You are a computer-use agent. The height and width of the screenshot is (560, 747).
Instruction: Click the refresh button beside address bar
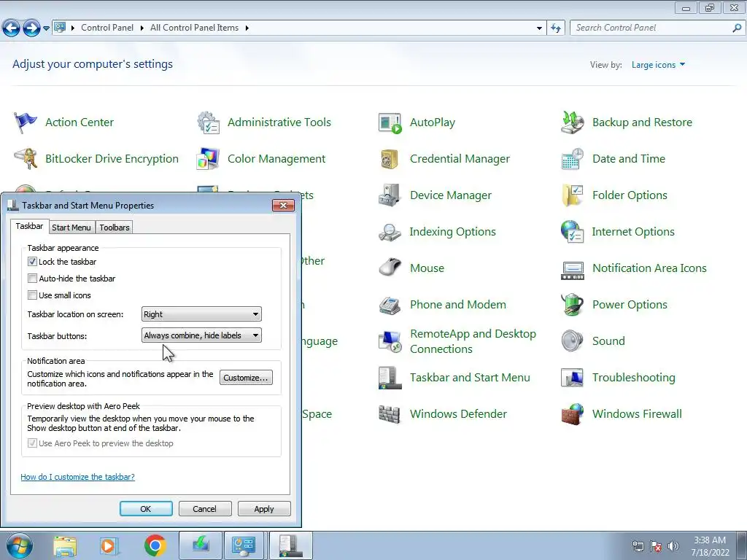pyautogui.click(x=556, y=28)
